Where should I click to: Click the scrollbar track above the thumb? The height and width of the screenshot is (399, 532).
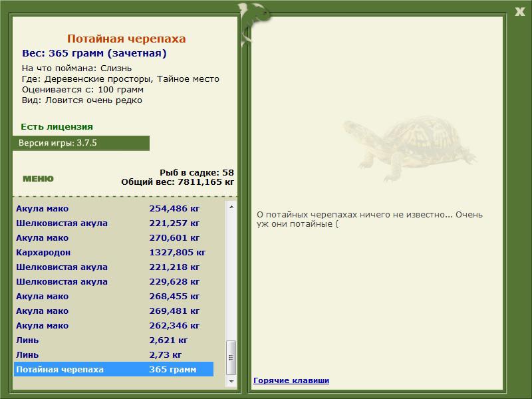(x=231, y=276)
